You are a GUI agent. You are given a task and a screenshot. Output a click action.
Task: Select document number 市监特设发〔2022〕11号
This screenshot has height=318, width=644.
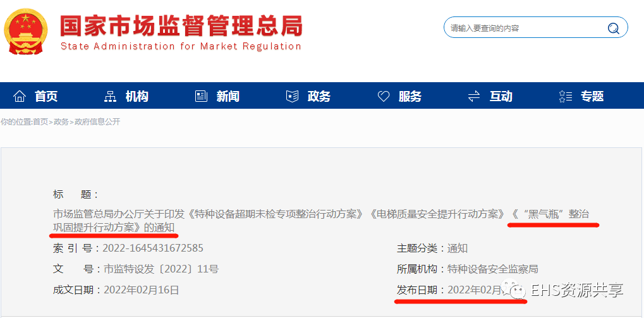(161, 269)
